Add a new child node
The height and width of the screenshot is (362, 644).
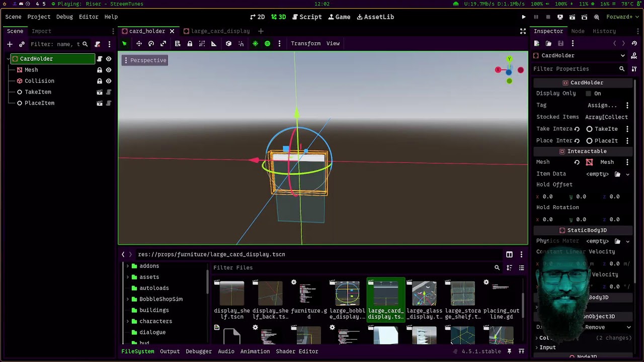point(10,44)
